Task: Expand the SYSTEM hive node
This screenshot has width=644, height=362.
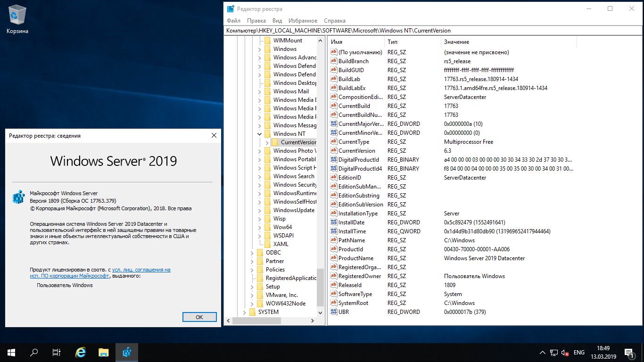Action: pyautogui.click(x=244, y=312)
